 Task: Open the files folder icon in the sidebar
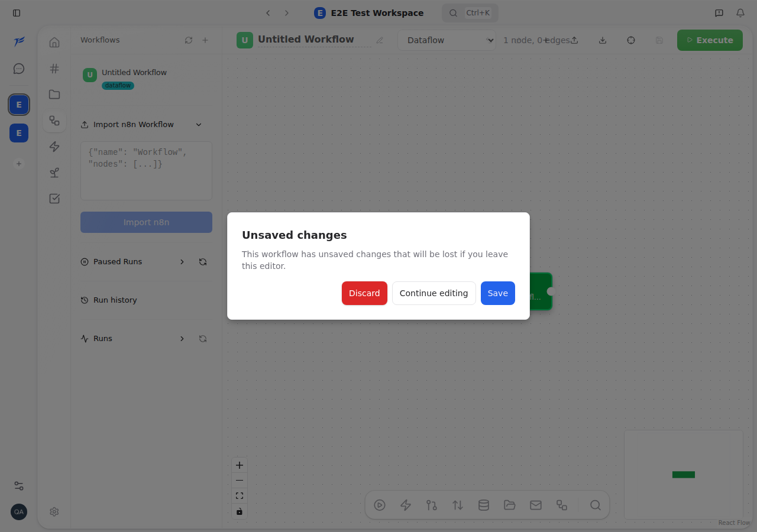(x=54, y=95)
